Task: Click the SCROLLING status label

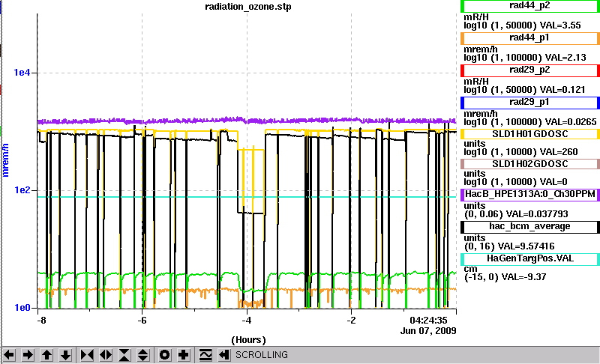Action: click(262, 355)
